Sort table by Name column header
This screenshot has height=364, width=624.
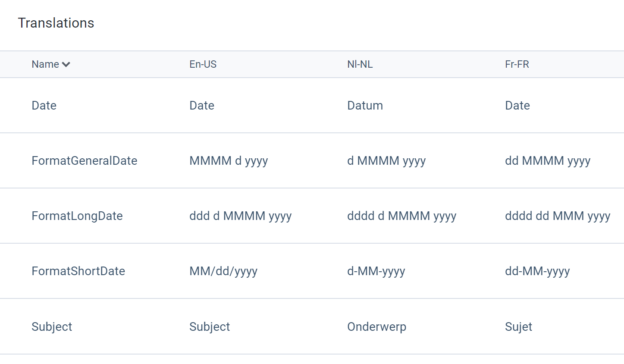pos(45,64)
